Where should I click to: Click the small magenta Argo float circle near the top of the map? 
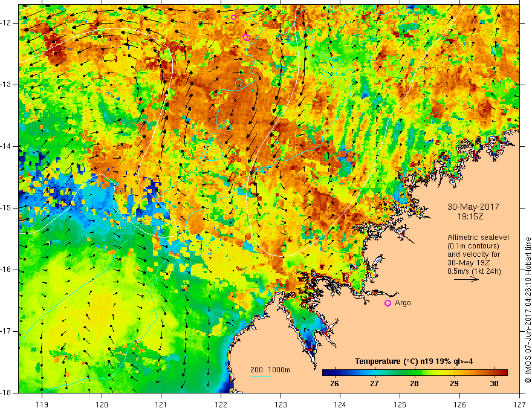(233, 18)
